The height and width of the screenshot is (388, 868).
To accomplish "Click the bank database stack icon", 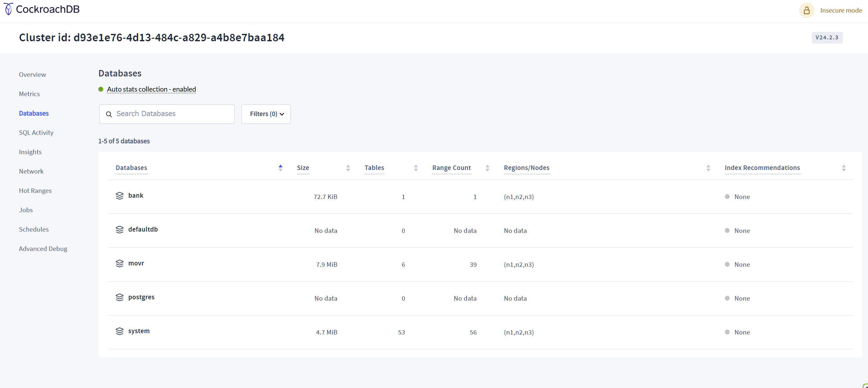I will [120, 196].
